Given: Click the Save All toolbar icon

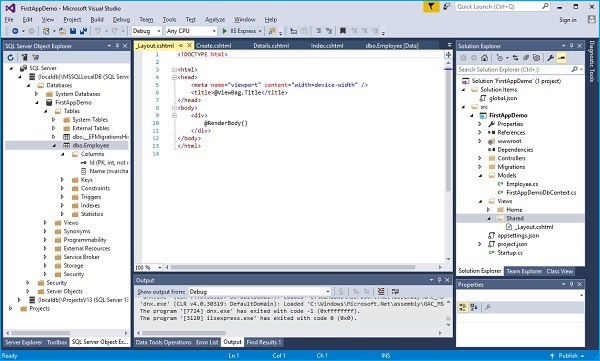Looking at the screenshot, I should [83, 31].
